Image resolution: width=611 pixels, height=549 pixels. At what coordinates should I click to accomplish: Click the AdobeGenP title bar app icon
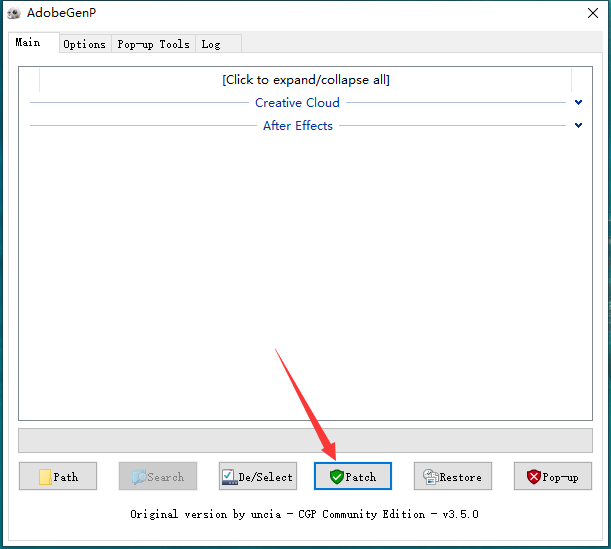click(x=14, y=13)
